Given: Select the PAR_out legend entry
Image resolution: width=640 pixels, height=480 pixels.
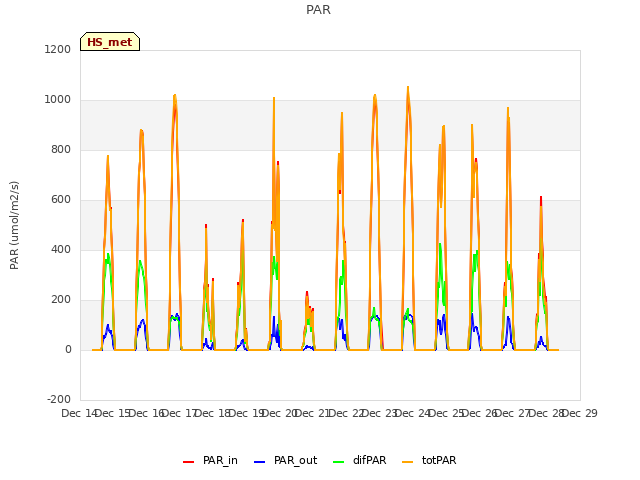Looking at the screenshot, I should pos(285,460).
